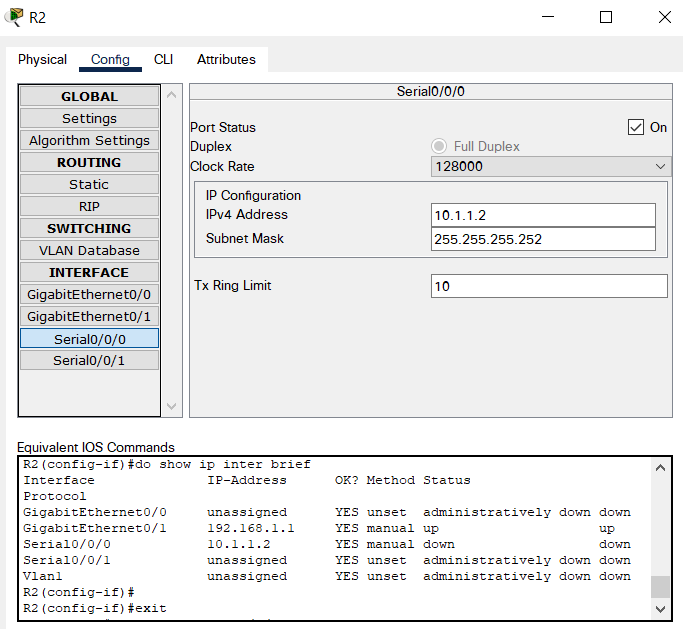Screen dimensions: 683x629
Task: Select the SWITCHING section header
Action: 89,228
